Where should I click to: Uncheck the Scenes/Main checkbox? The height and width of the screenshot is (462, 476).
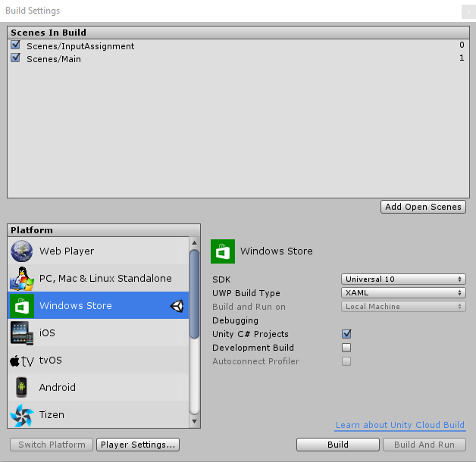point(15,58)
